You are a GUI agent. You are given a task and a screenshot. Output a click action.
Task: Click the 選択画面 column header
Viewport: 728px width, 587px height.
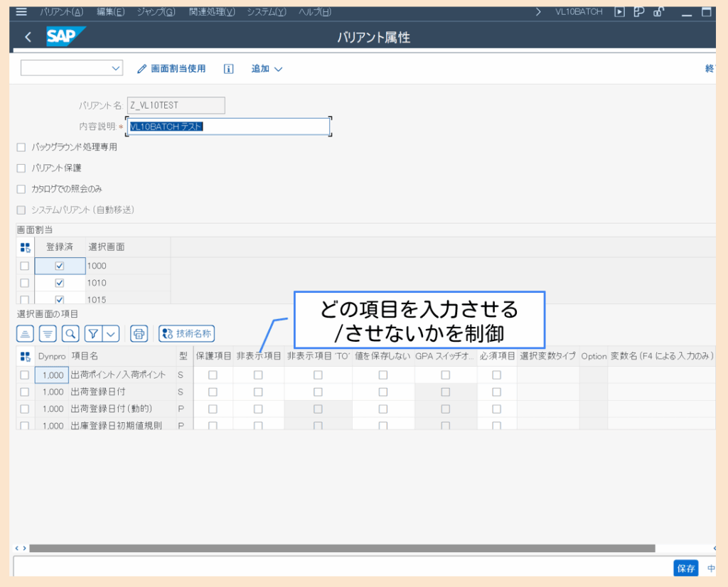(128, 247)
